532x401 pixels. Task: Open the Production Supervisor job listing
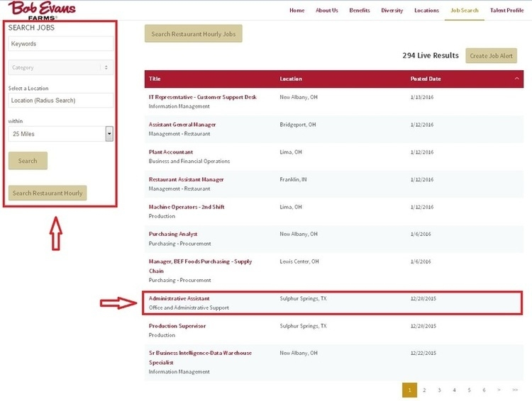click(x=177, y=326)
